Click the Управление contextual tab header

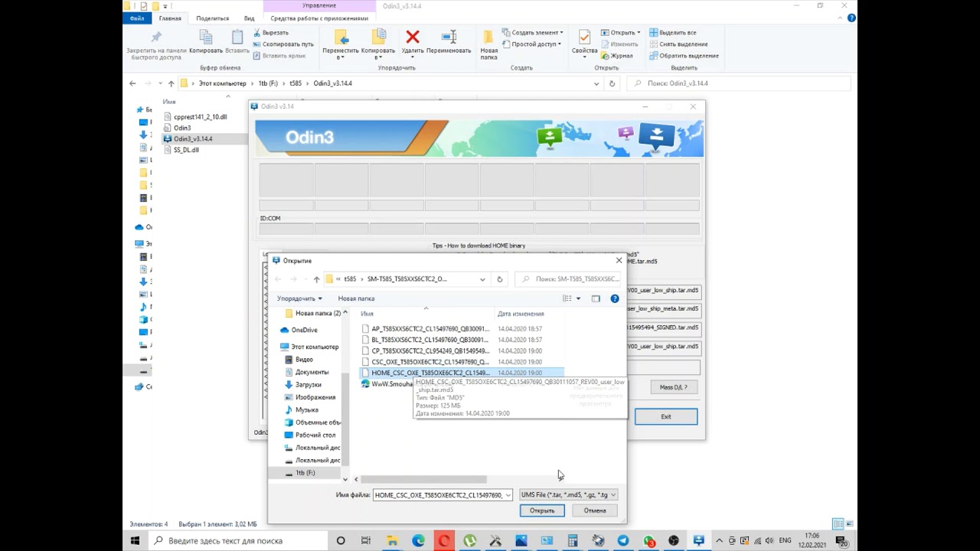[319, 5]
